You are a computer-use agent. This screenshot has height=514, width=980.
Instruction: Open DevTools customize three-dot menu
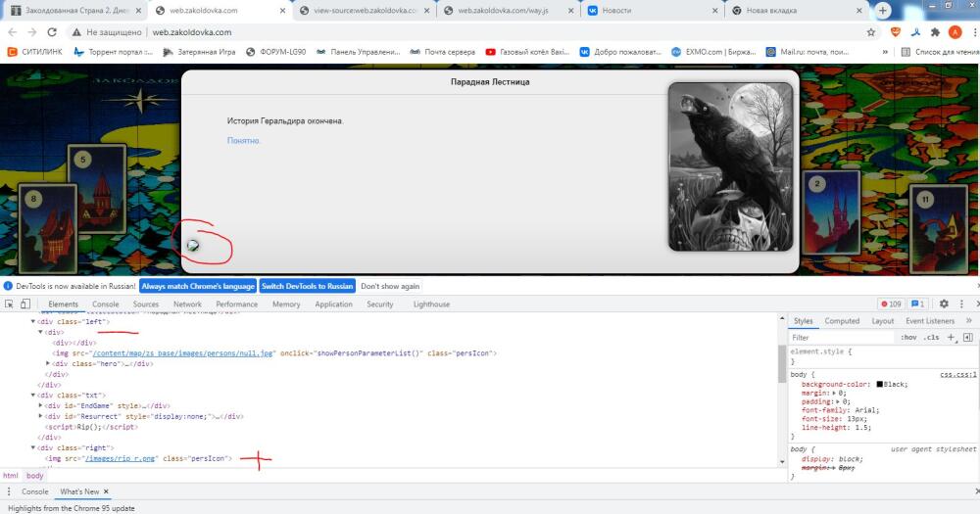tap(962, 304)
